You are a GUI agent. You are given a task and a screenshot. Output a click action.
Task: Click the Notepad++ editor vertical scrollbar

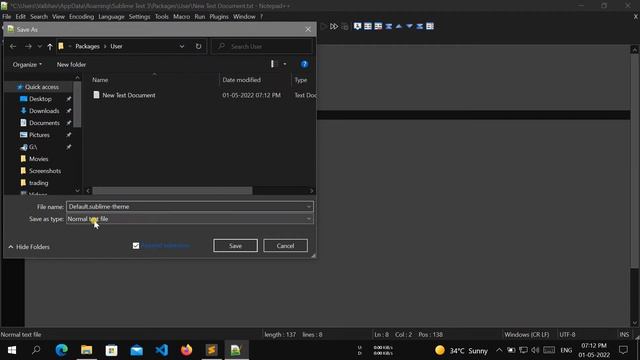point(635,161)
